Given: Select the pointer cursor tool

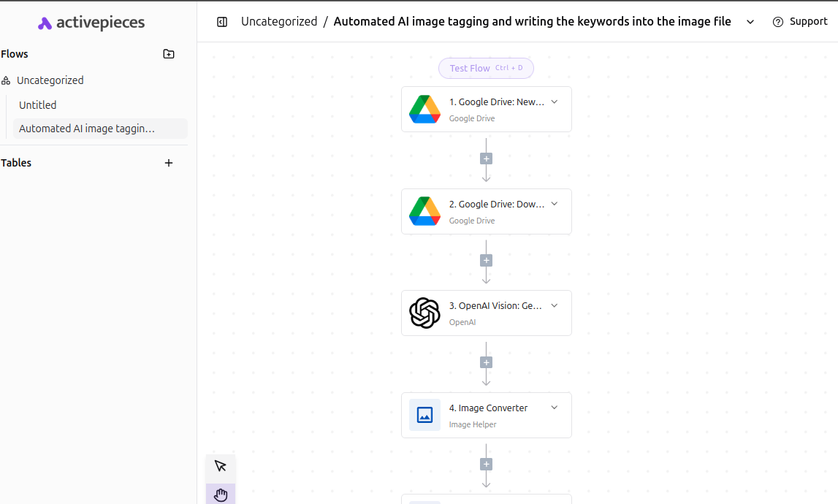Looking at the screenshot, I should 221,466.
